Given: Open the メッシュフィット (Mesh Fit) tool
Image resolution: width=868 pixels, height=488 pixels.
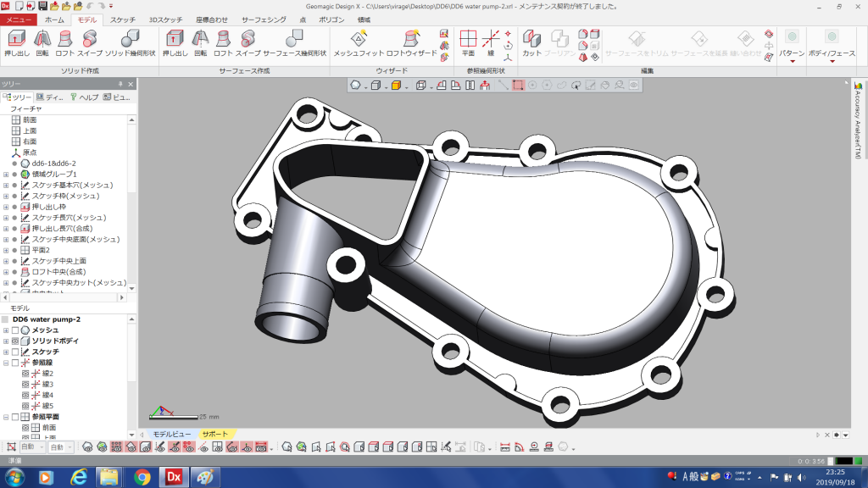Looking at the screenshot, I should [x=359, y=42].
